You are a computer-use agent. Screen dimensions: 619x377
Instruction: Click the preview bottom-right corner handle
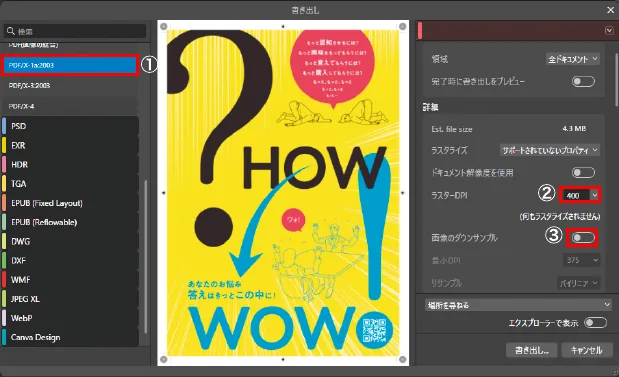tap(403, 359)
